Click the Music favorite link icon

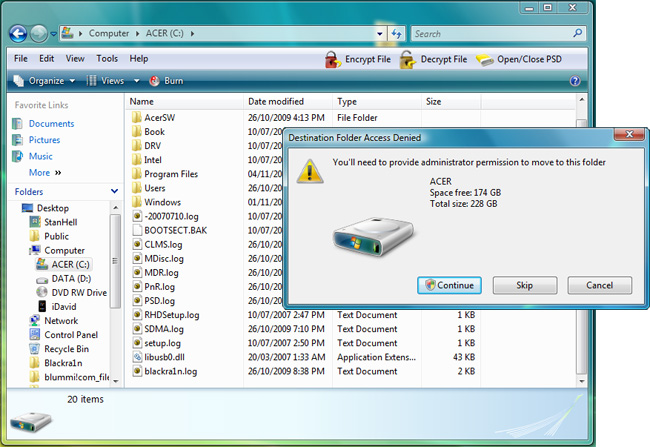pyautogui.click(x=17, y=156)
